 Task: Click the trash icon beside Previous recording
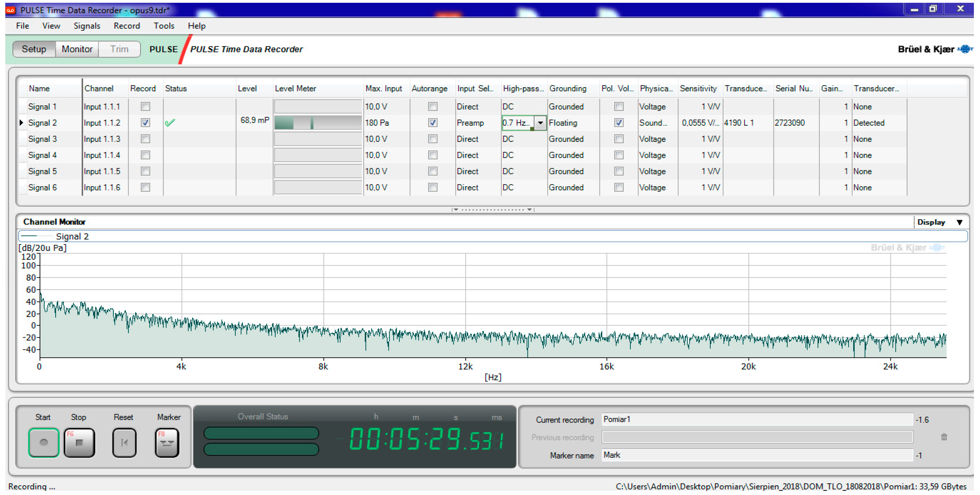pyautogui.click(x=944, y=437)
